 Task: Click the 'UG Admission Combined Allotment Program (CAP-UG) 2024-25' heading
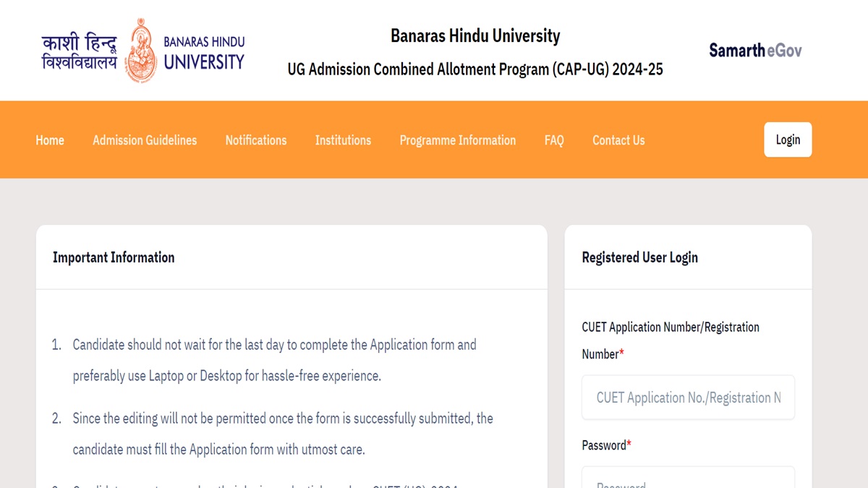[475, 69]
